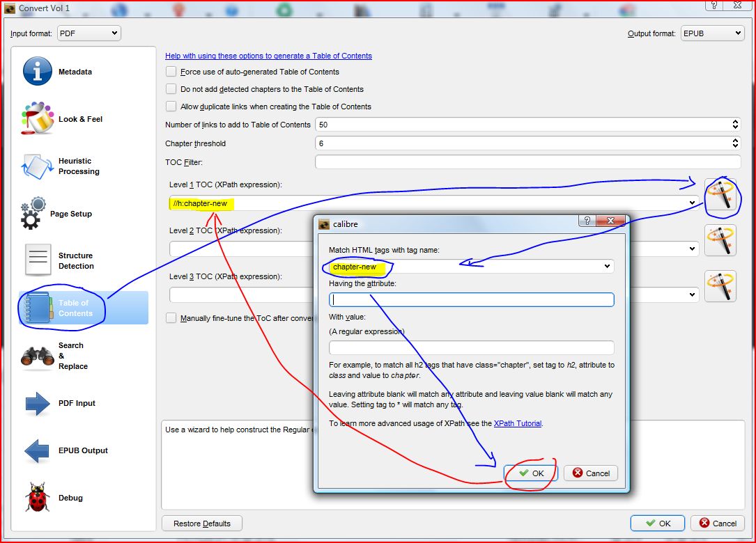
Task: Cancel the calibre wizard dialog
Action: pyautogui.click(x=591, y=473)
